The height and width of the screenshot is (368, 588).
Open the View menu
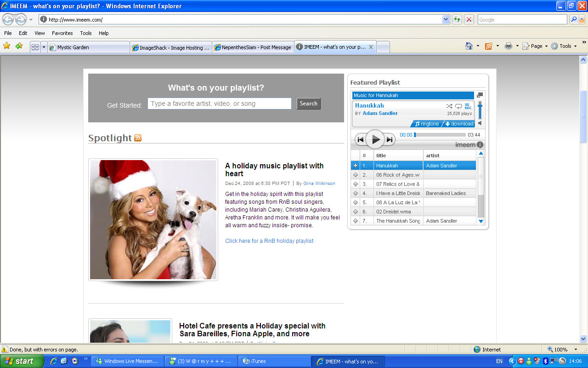(40, 33)
